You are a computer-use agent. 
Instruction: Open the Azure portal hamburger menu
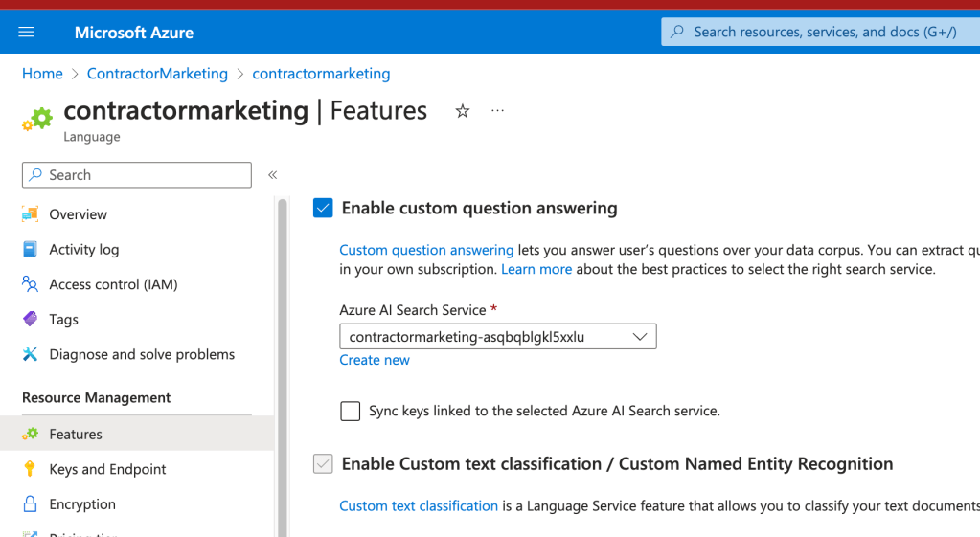[26, 32]
